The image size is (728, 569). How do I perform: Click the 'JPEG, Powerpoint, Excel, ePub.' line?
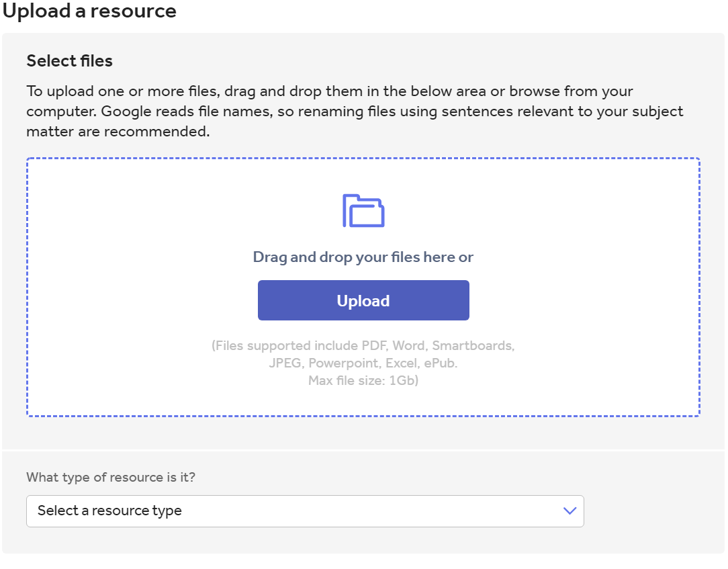tap(363, 363)
